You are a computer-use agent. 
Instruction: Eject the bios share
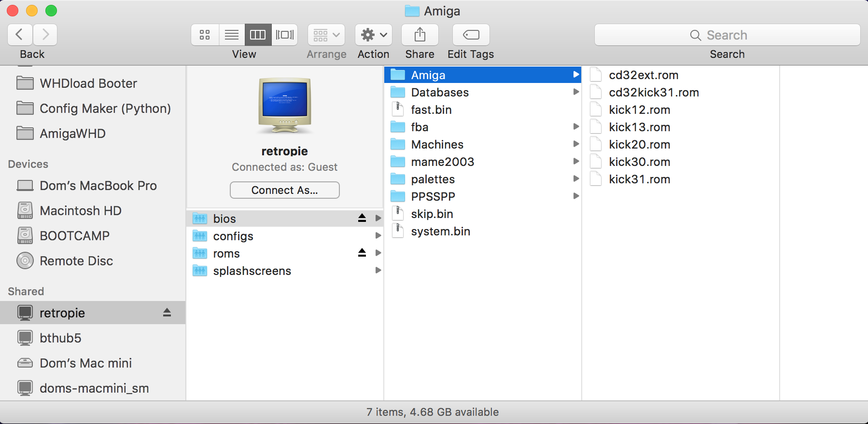[362, 218]
